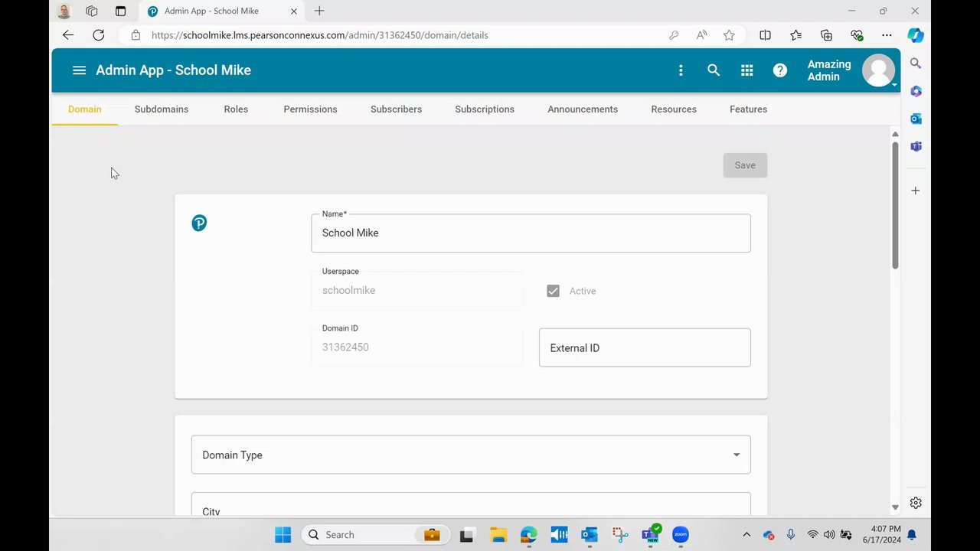Click the External ID input field
This screenshot has width=980, height=551.
tap(645, 347)
